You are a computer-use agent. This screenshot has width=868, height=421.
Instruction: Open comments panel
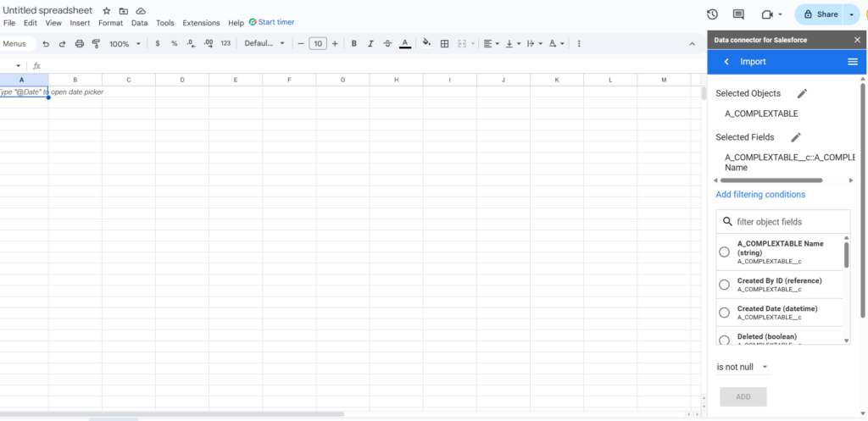point(738,14)
